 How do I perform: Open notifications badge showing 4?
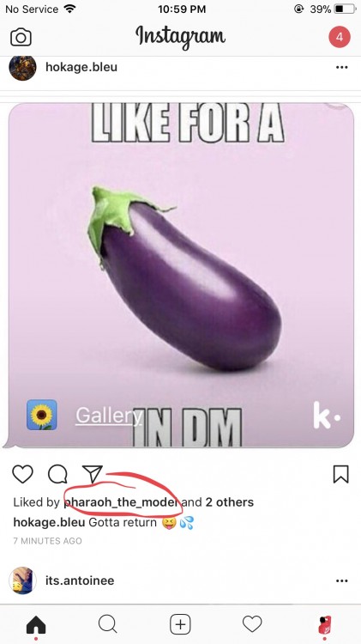[x=340, y=37]
